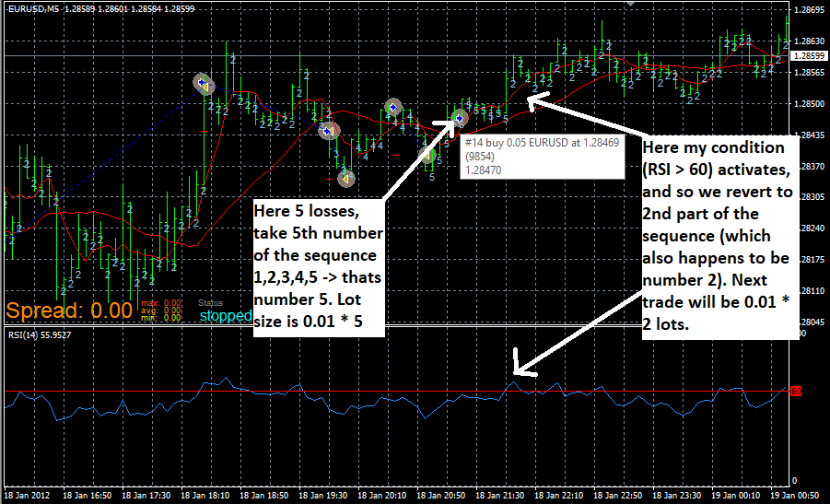Click time axis label '18 Jan 20:10'
The height and width of the screenshot is (504, 830).
pyautogui.click(x=382, y=496)
